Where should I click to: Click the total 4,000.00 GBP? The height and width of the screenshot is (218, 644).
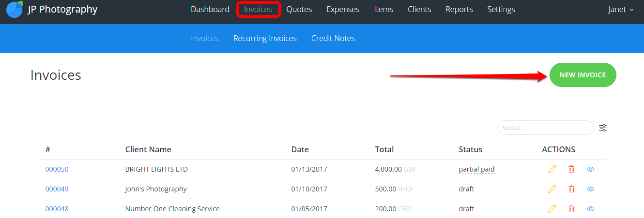[396, 169]
